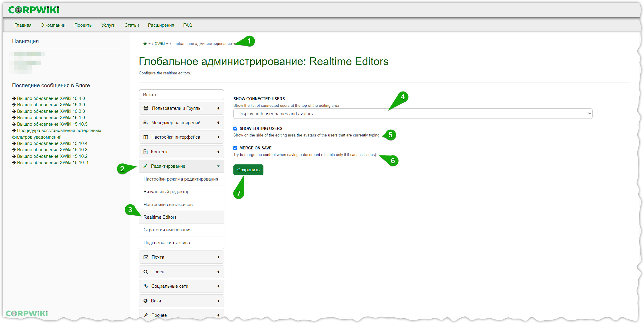This screenshot has height=324, width=644.
Task: Open blog post XWiki 16.2.0
Action: tap(51, 111)
